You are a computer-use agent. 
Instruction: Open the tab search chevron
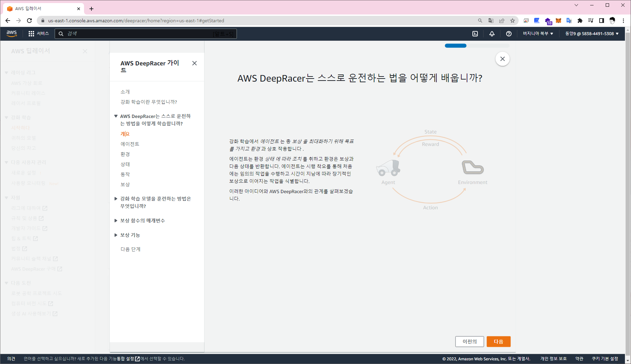[x=576, y=5]
